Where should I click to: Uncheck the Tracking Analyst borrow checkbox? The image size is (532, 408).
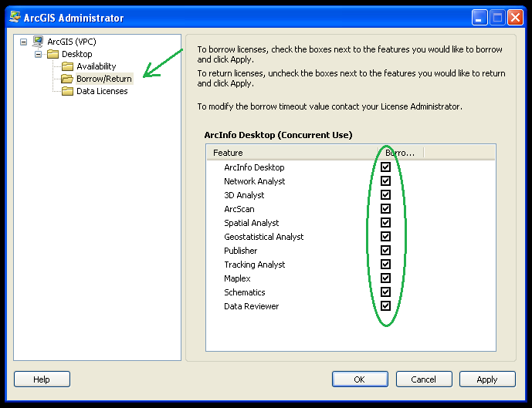pos(385,265)
